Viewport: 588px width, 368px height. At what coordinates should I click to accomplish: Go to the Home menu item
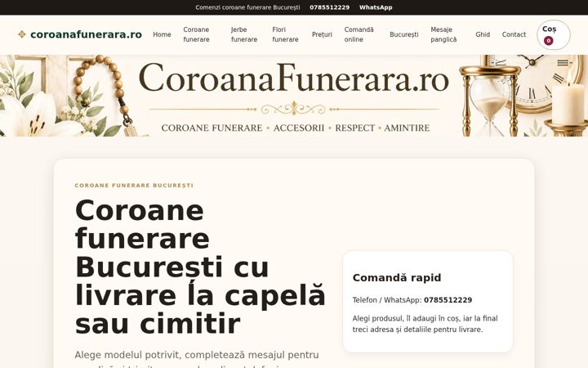point(162,34)
